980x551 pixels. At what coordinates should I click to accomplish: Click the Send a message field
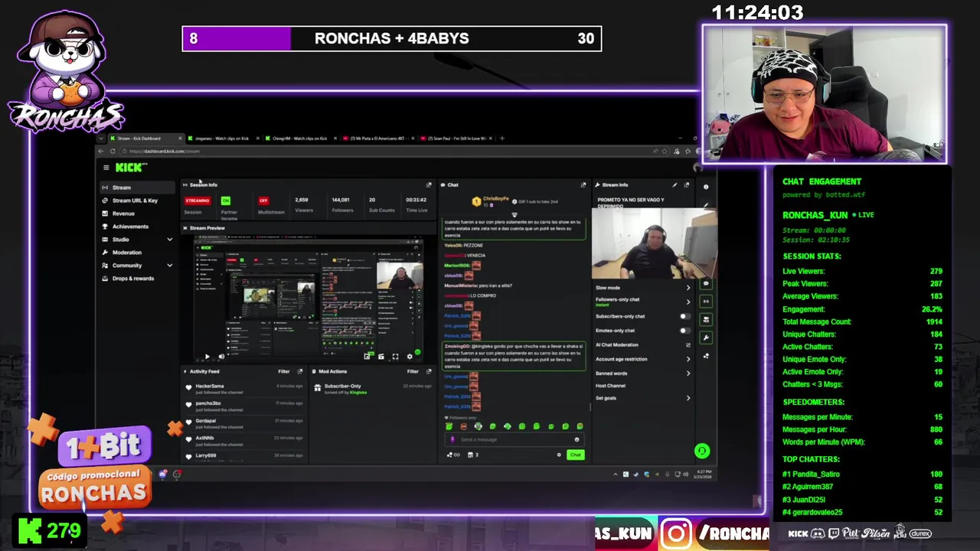[x=513, y=439]
